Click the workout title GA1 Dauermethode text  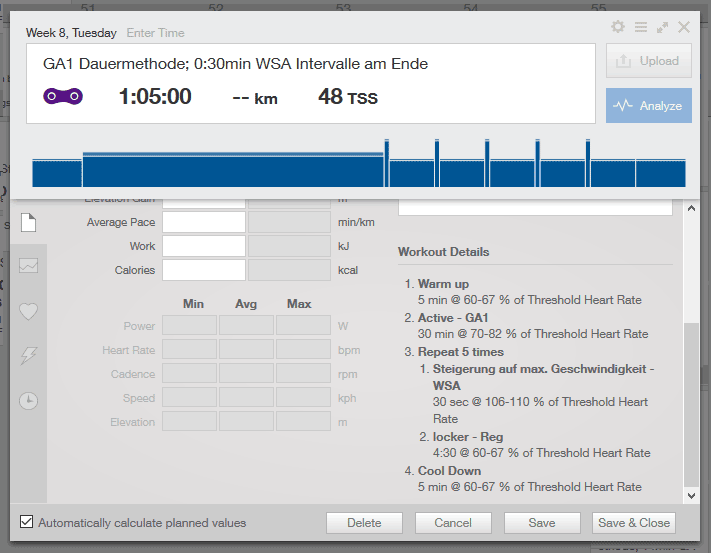[x=235, y=64]
